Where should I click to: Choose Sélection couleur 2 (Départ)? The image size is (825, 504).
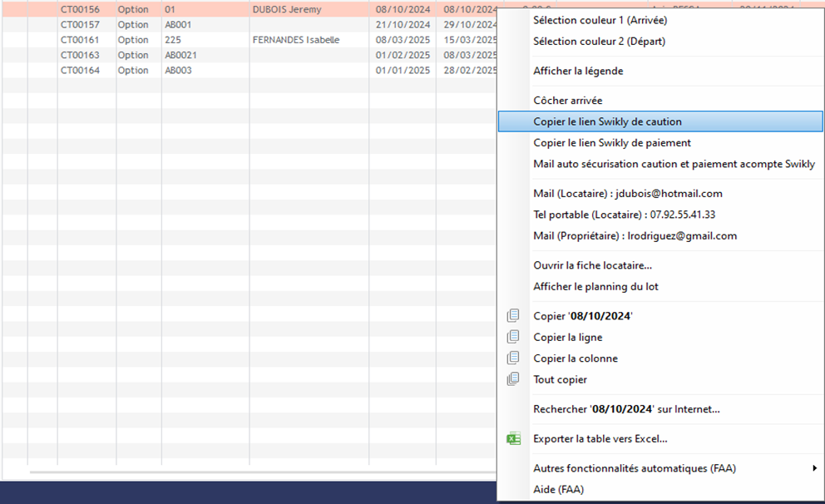(x=599, y=41)
